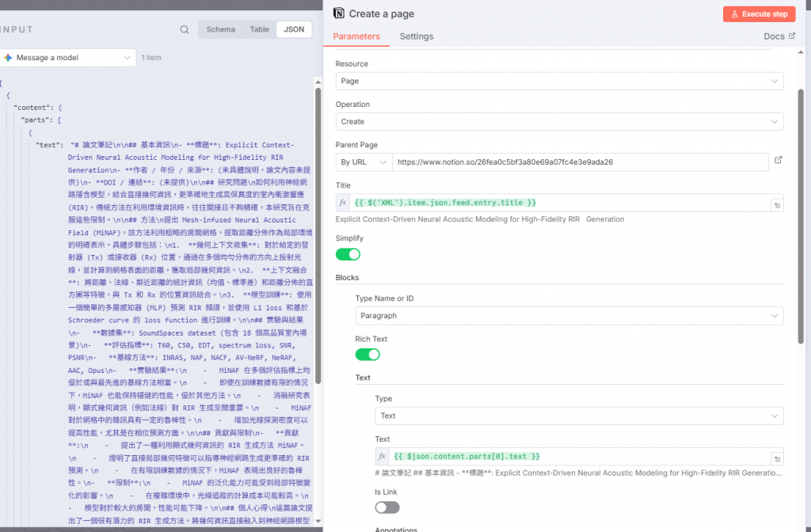Viewport: 811px width, 532px height.
Task: Click scroll-up arrow of JSON panel scrollbar
Action: point(318,82)
